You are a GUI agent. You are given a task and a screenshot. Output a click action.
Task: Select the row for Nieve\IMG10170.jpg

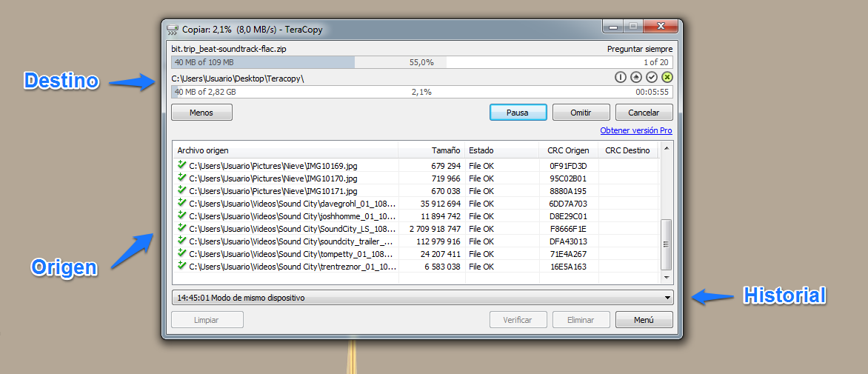416,178
